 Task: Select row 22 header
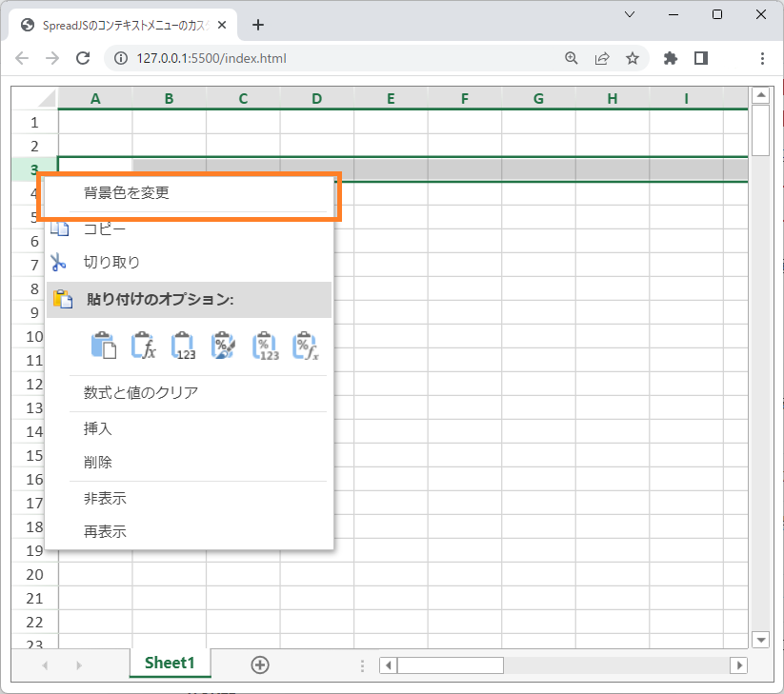pos(34,622)
